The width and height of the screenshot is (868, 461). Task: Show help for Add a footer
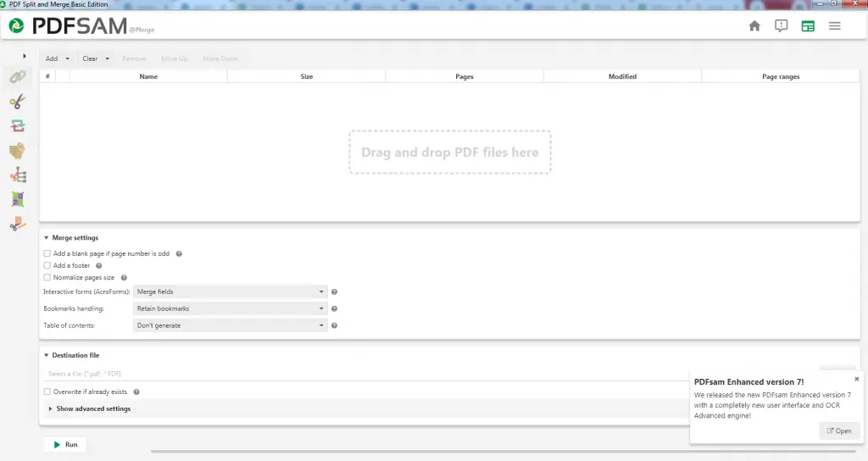(99, 265)
